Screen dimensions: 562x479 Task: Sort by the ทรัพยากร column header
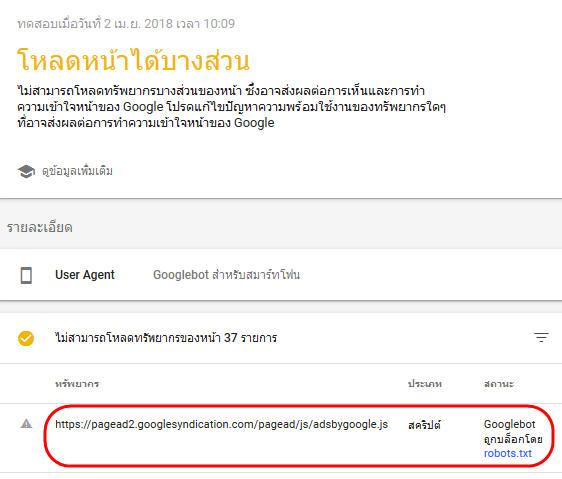tap(77, 384)
